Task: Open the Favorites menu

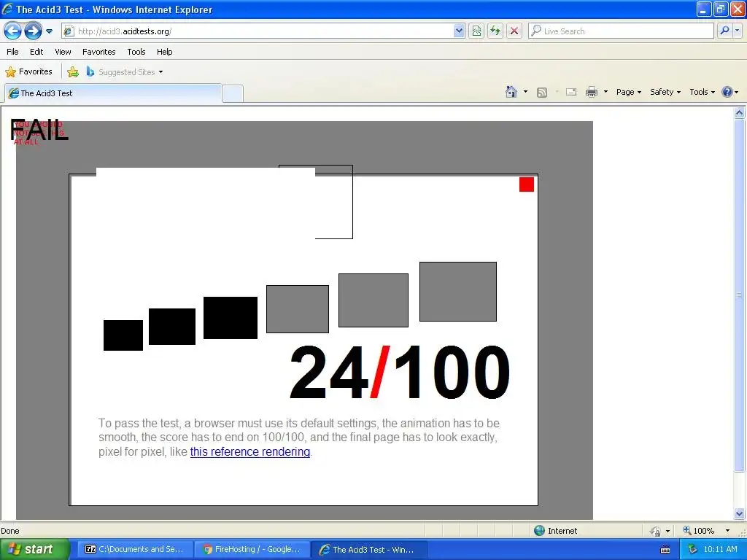Action: (x=98, y=52)
